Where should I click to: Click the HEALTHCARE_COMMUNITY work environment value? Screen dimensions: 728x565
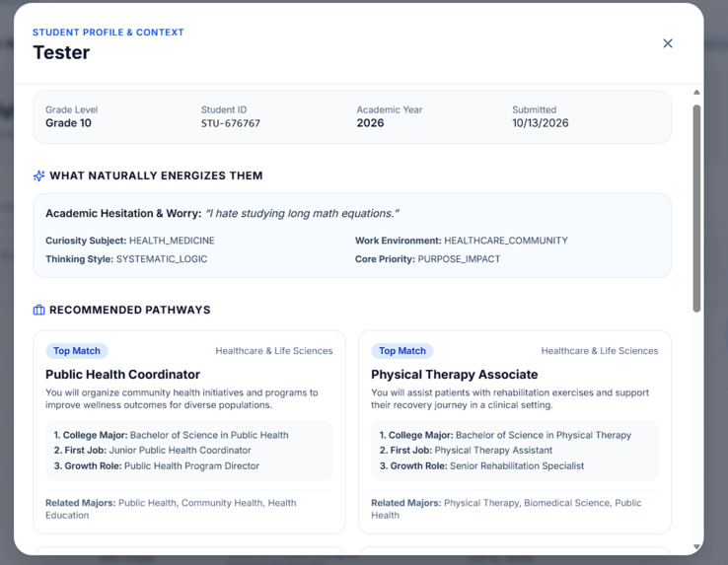point(506,241)
